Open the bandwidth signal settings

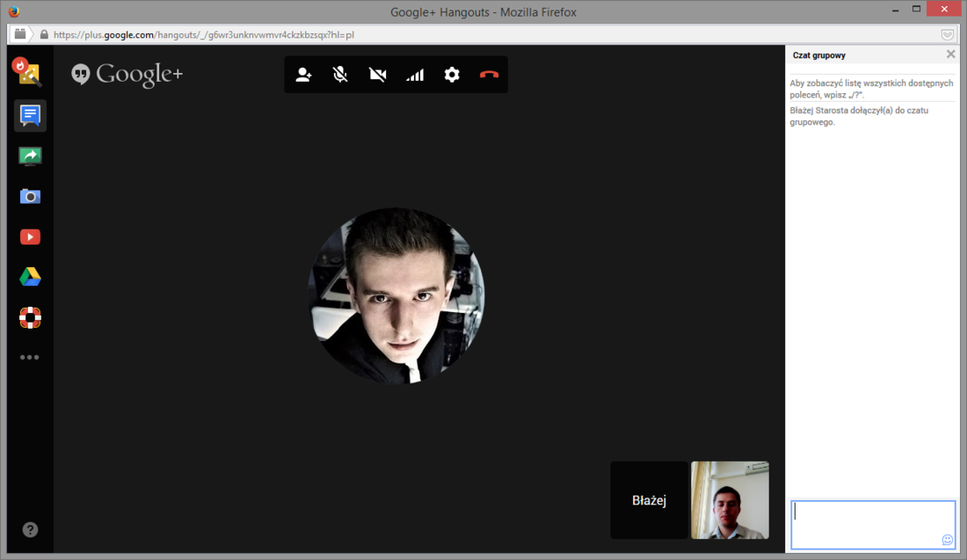[x=415, y=75]
